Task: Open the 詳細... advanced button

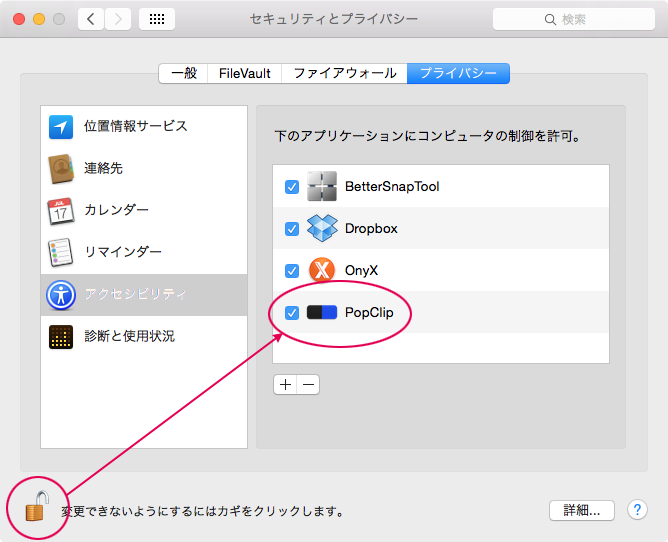Action: [582, 510]
